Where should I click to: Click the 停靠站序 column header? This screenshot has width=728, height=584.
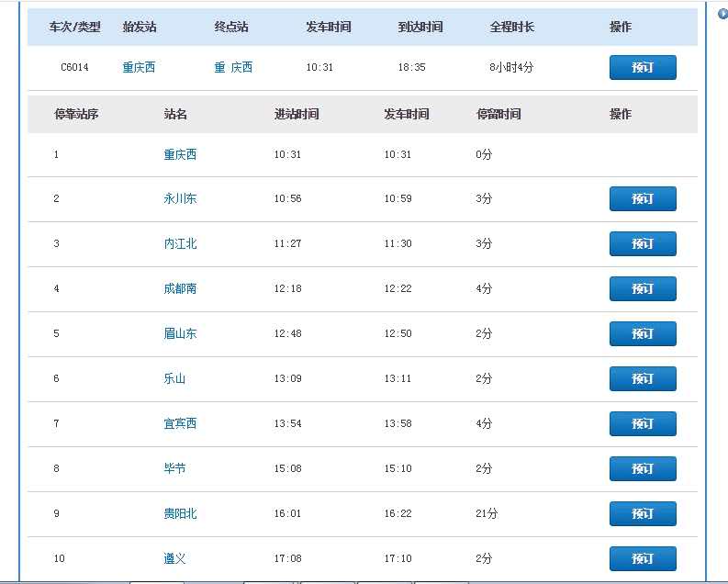[76, 114]
